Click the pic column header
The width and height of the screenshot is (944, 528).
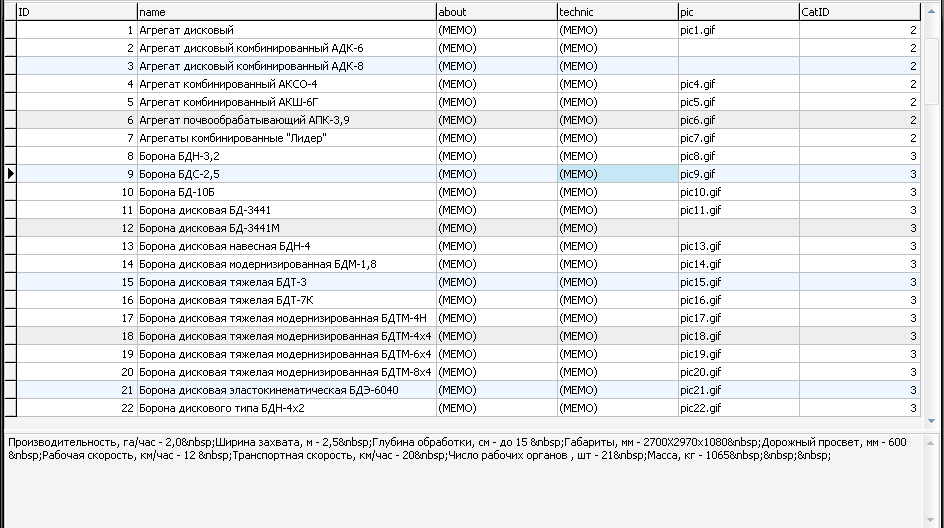click(x=737, y=12)
